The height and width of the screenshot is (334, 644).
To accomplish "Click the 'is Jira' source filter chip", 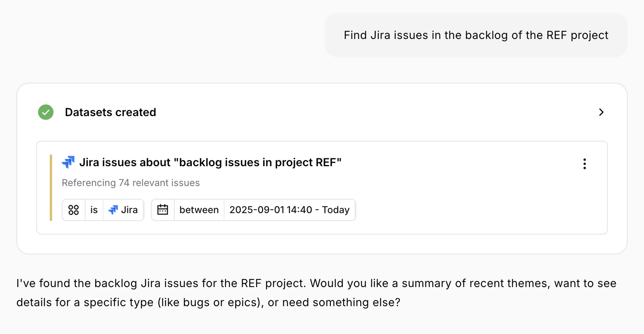I will 103,210.
